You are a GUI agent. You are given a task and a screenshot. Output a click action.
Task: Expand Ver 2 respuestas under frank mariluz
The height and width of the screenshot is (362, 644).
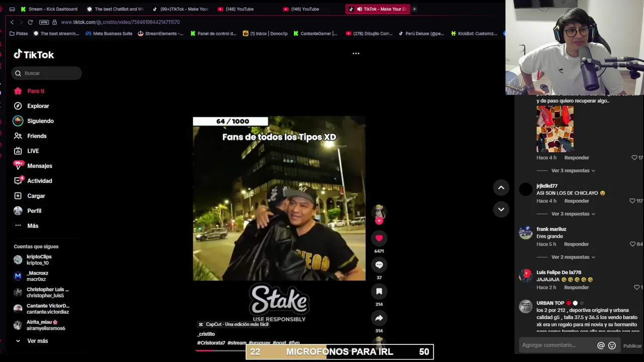click(573, 257)
